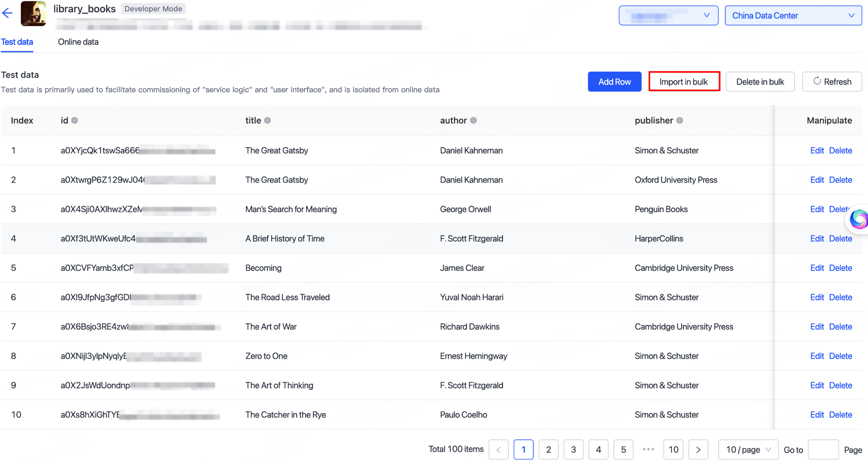This screenshot has width=868, height=464.
Task: Open the floating colorful assistant icon
Action: [858, 219]
